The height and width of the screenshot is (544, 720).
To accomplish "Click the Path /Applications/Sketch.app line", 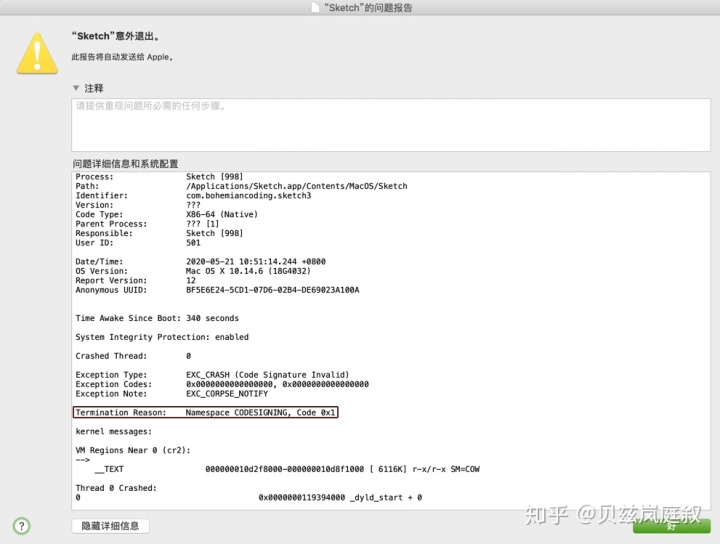I will coord(242,186).
